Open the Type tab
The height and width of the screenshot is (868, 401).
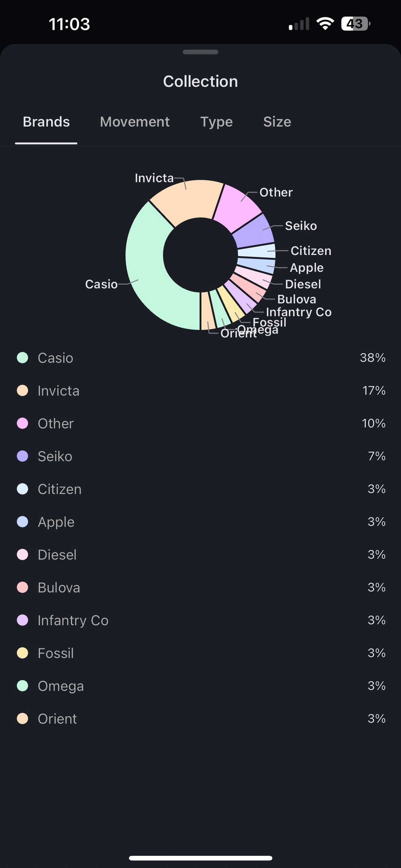tap(216, 122)
